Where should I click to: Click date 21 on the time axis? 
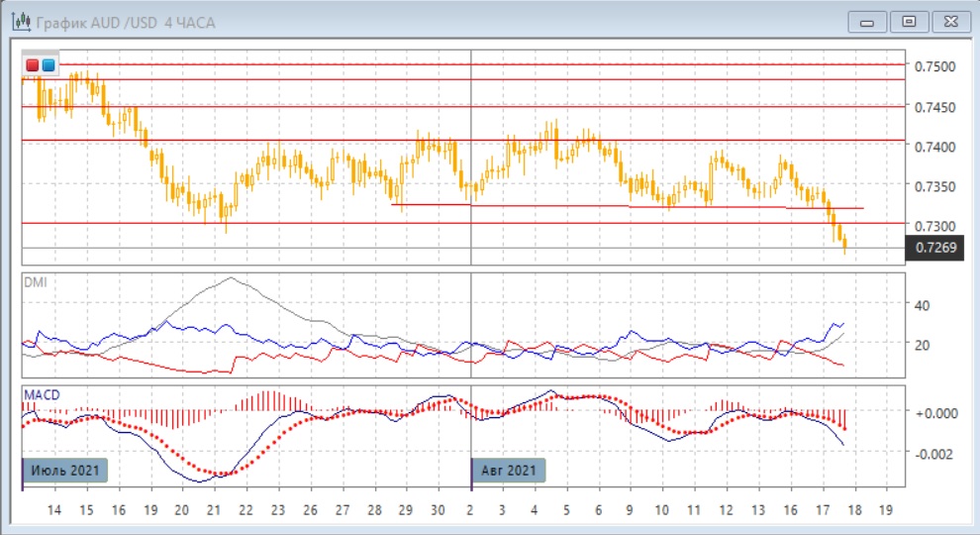point(213,509)
